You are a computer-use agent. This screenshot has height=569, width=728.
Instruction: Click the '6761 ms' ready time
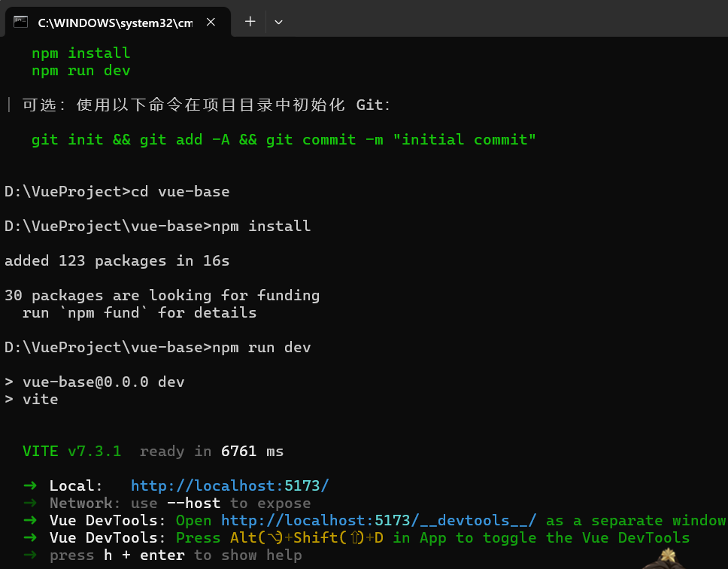tap(252, 452)
